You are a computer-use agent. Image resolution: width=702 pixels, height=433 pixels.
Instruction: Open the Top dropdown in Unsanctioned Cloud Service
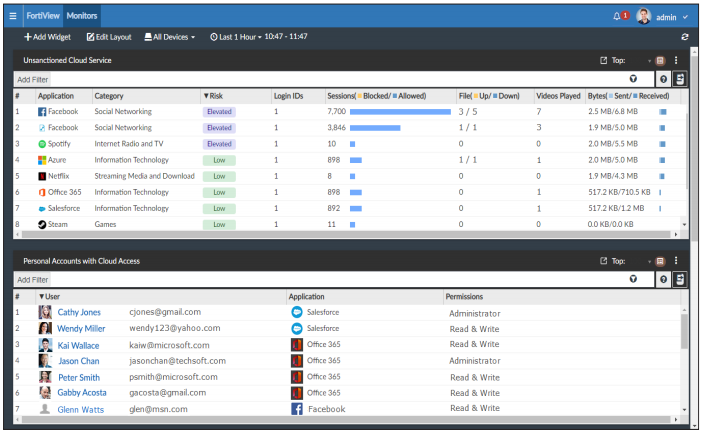click(x=650, y=61)
